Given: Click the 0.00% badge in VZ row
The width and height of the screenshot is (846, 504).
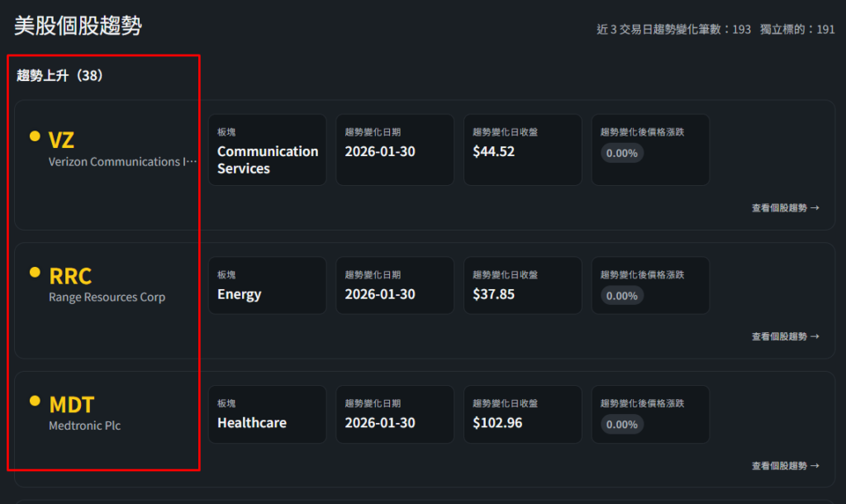Looking at the screenshot, I should (x=622, y=153).
